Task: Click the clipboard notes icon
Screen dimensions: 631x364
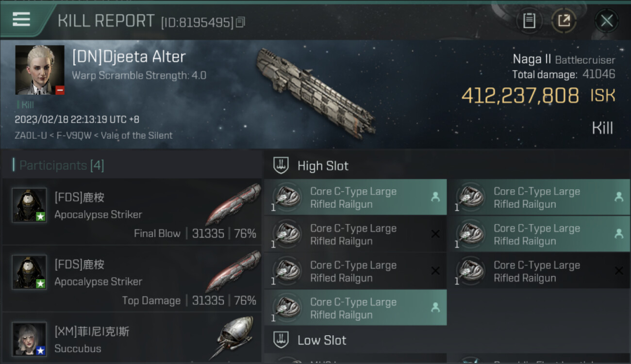Action: click(x=529, y=20)
